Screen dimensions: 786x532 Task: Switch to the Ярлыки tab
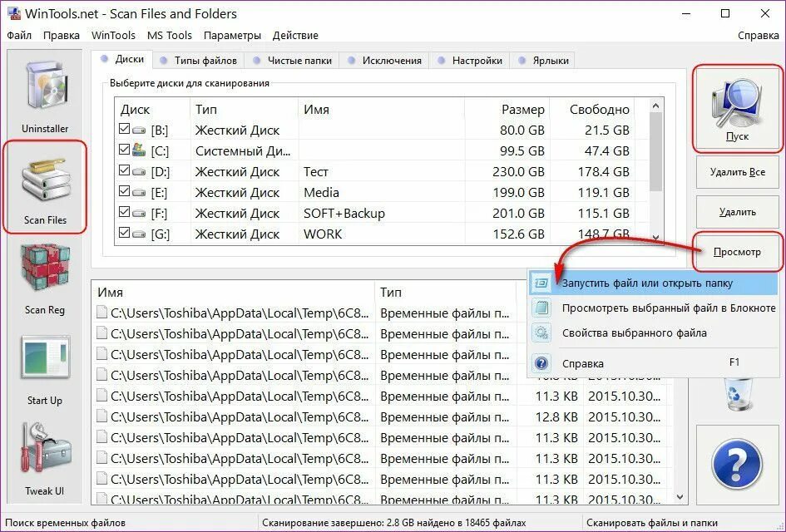click(x=543, y=60)
